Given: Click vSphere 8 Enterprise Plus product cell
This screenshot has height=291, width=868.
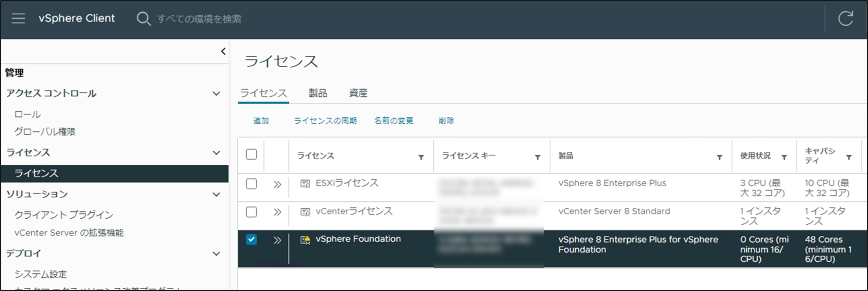Looking at the screenshot, I should [x=612, y=183].
